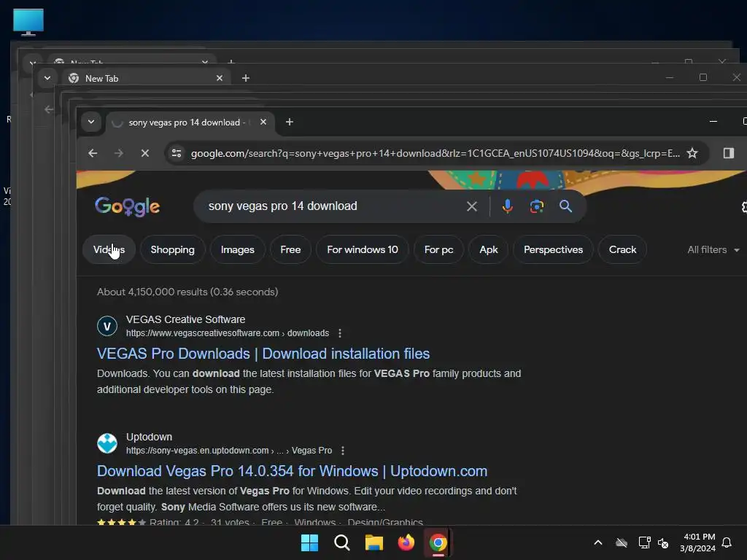
Task: Filter results by Shopping
Action: [172, 249]
